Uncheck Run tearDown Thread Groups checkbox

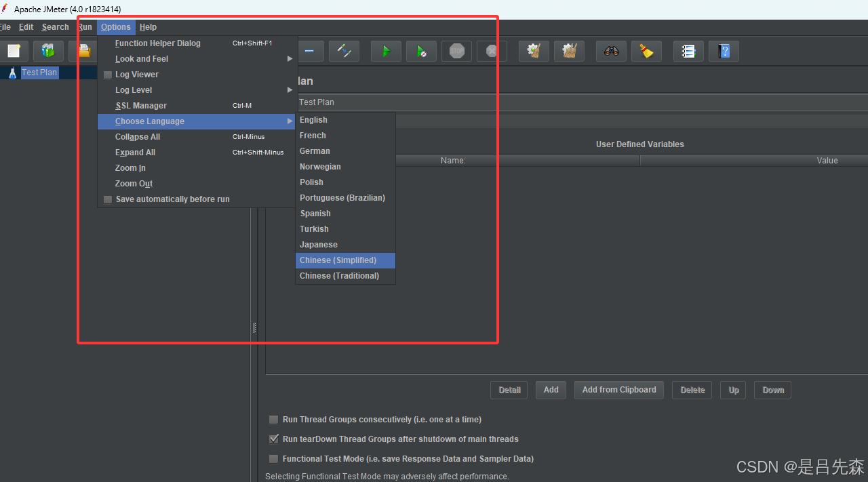[x=274, y=439]
